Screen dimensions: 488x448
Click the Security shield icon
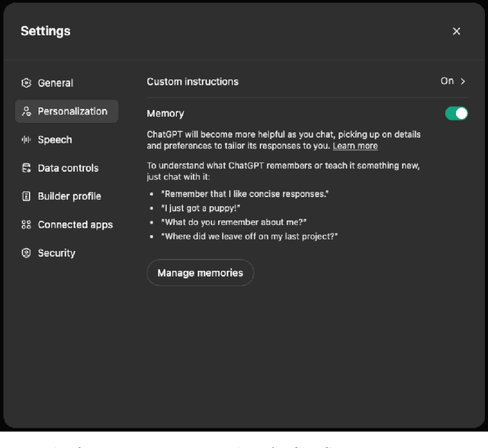pyautogui.click(x=27, y=253)
